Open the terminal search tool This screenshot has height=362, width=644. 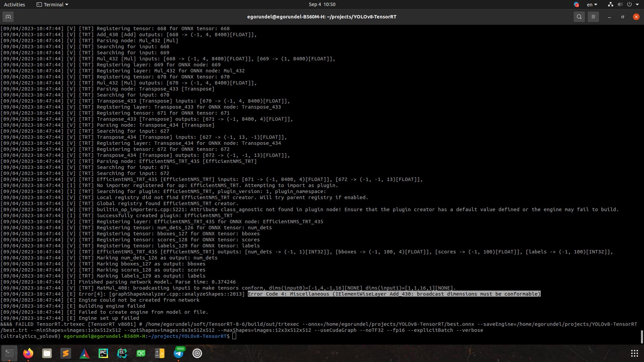(579, 17)
